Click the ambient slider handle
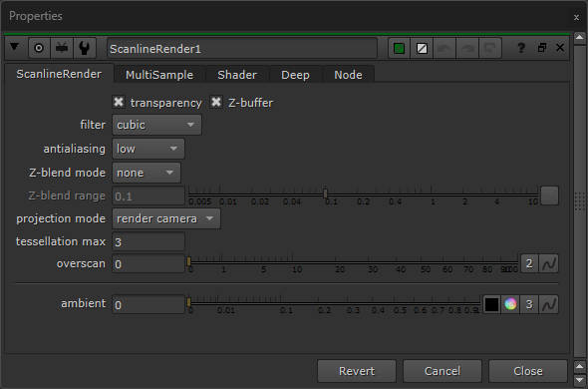Viewport: 588px width, 389px height. (189, 302)
